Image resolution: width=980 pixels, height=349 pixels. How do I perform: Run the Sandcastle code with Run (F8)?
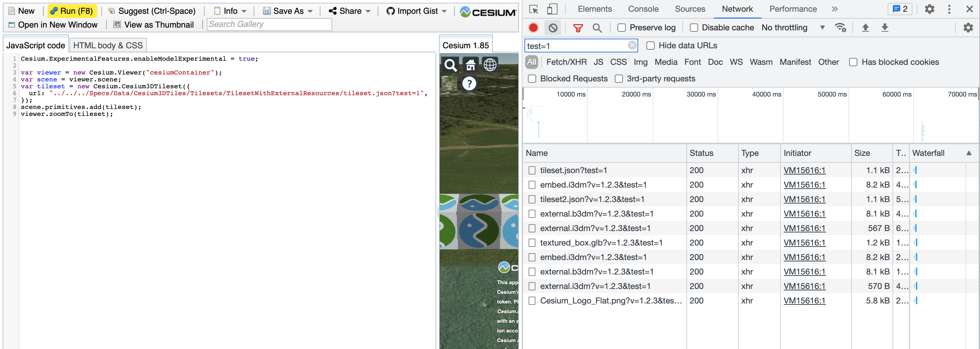(72, 11)
